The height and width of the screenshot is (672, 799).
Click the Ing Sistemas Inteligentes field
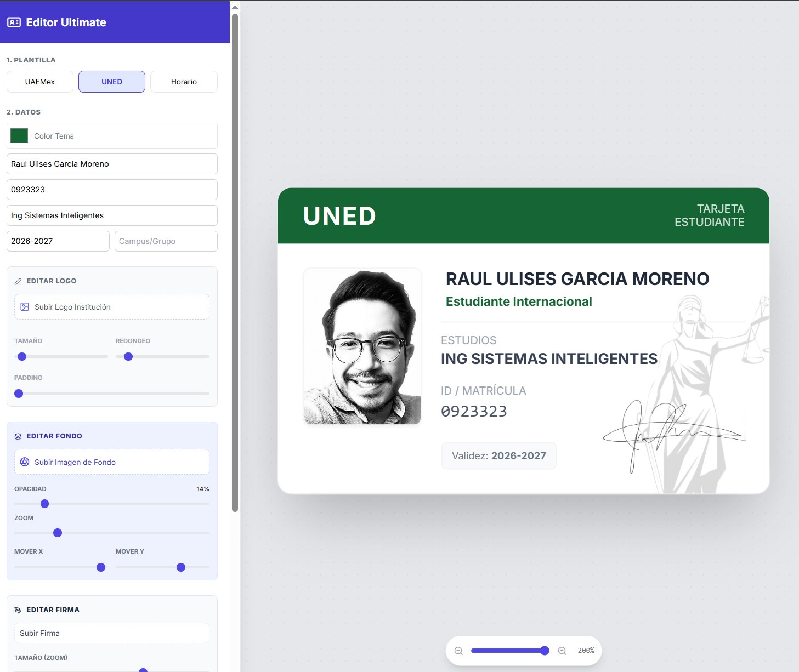pos(112,215)
